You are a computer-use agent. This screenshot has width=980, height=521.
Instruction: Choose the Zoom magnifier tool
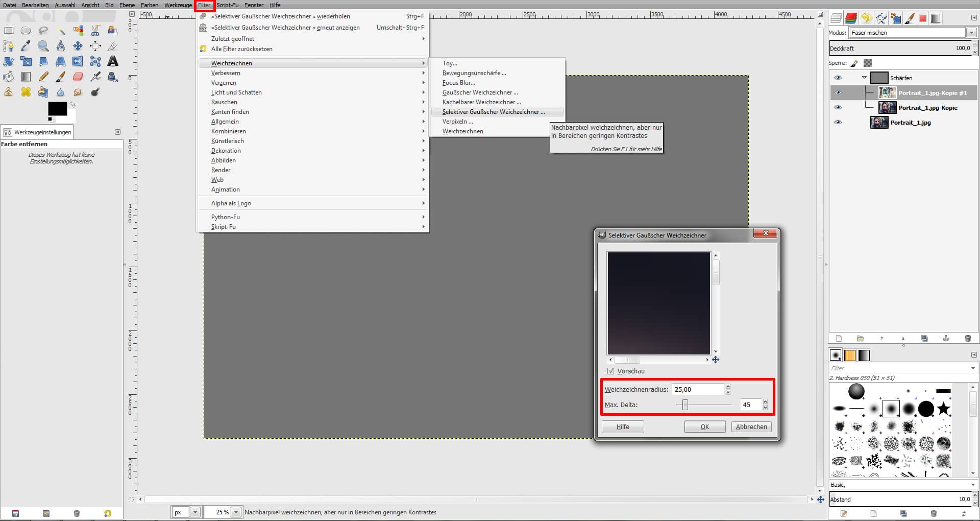click(43, 46)
